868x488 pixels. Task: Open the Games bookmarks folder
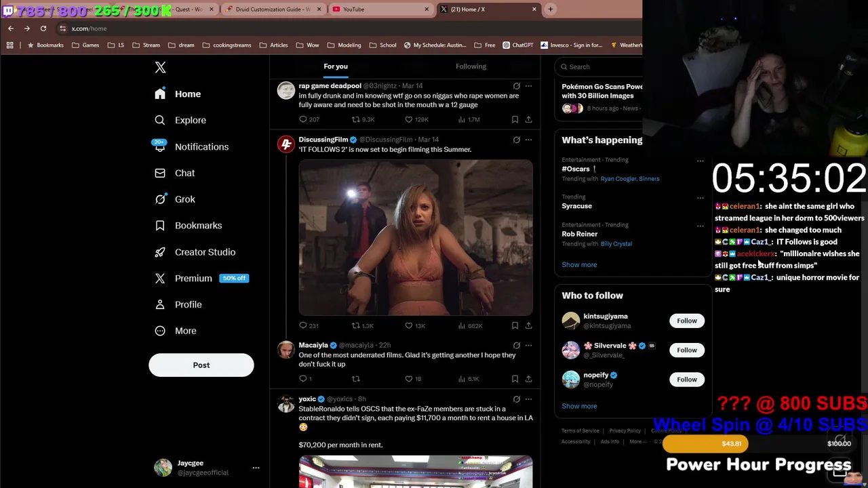pyautogui.click(x=85, y=45)
